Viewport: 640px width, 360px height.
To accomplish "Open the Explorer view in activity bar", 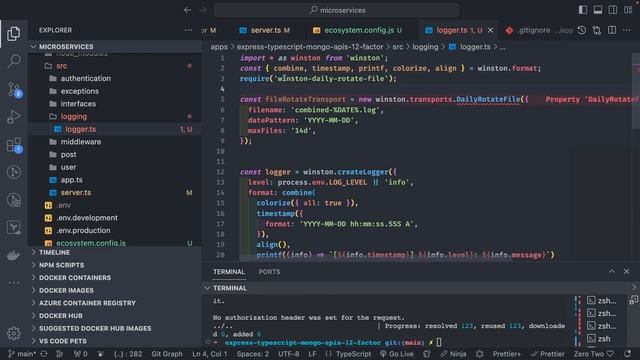I will pos(13,33).
